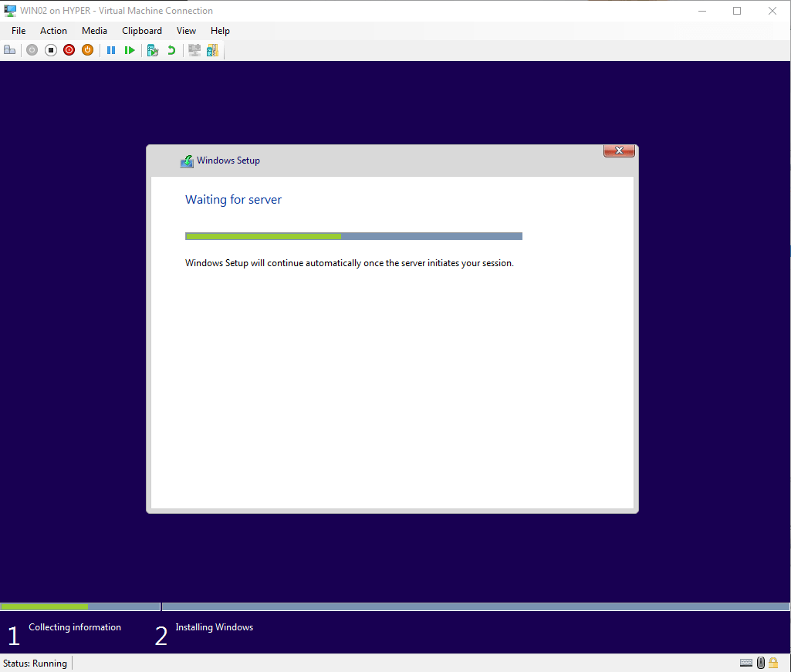Screen dimensions: 791x672
Task: Open the Action menu
Action: [53, 31]
